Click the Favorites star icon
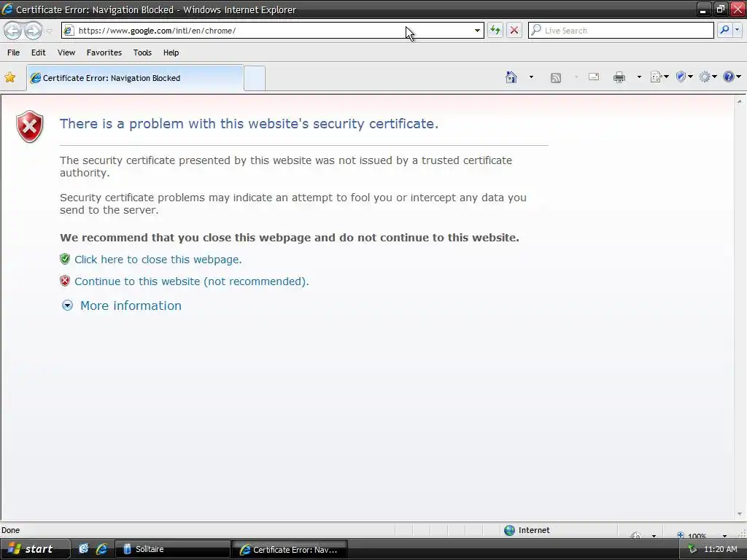 [10, 77]
